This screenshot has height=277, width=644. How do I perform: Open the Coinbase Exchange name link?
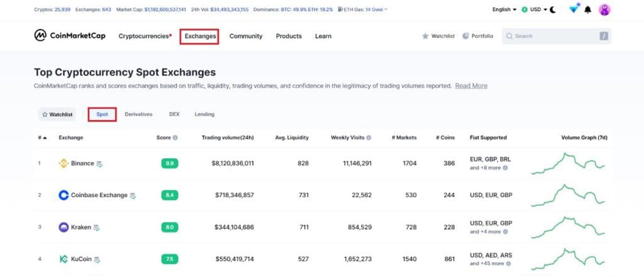99,195
